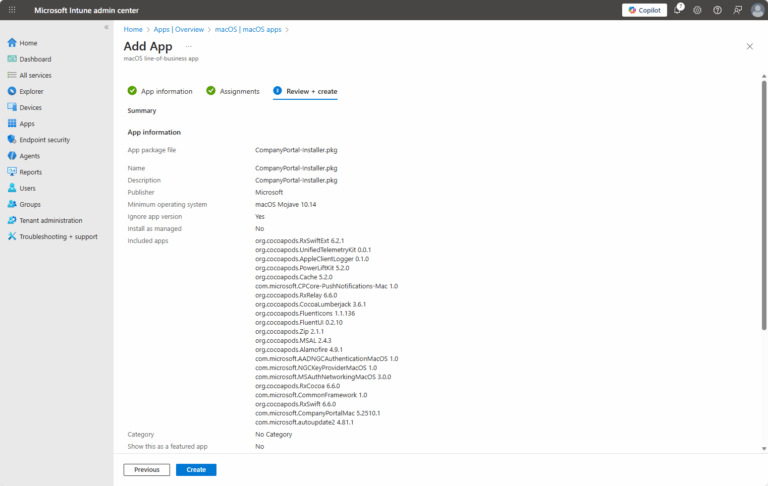Collapse the left navigation menu
Image resolution: width=768 pixels, height=486 pixels.
106,27
